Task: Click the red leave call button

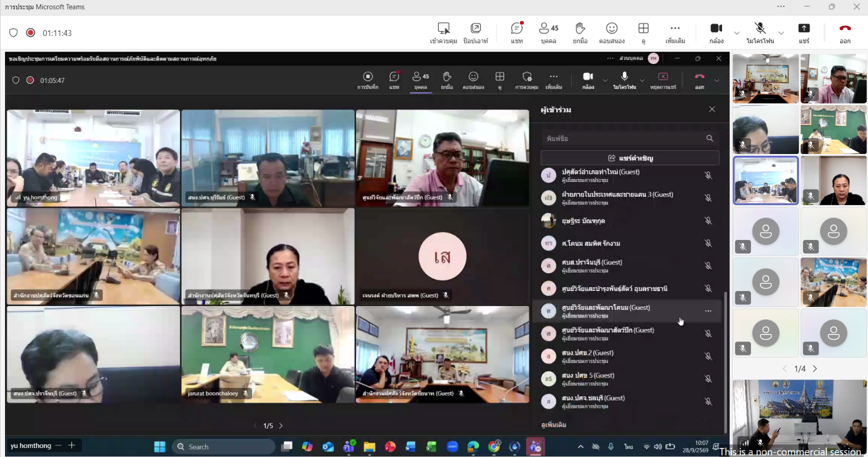Action: [x=845, y=32]
